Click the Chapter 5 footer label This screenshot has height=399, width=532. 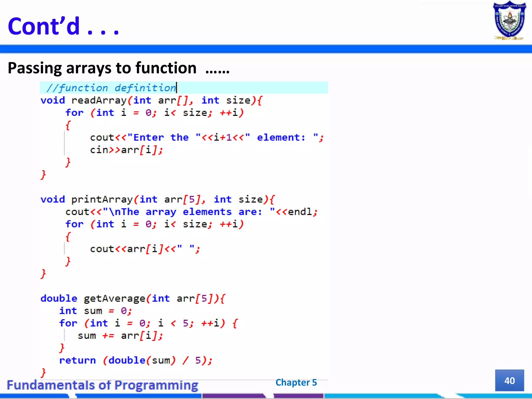pos(296,382)
